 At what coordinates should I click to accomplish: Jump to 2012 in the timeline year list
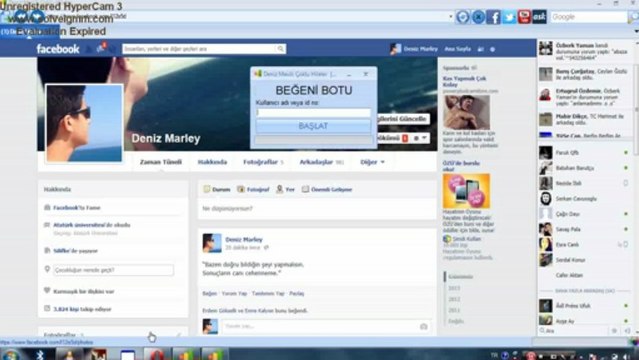click(454, 299)
